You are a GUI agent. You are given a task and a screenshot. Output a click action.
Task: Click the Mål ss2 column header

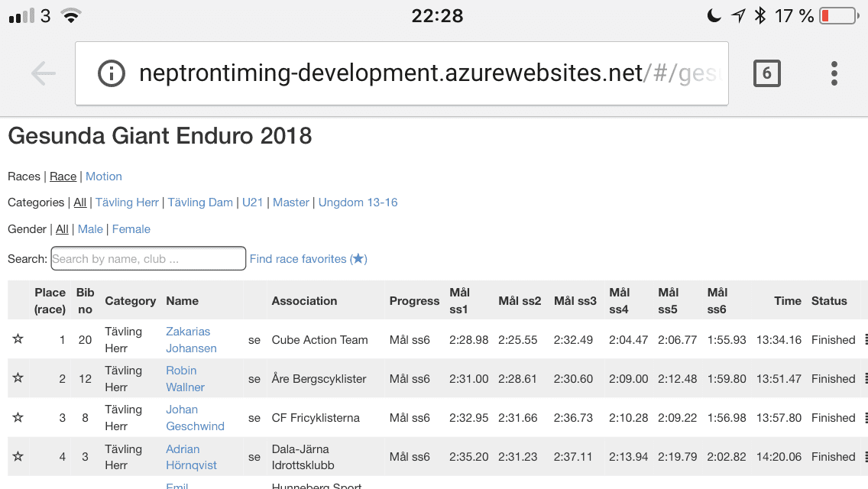pos(520,301)
